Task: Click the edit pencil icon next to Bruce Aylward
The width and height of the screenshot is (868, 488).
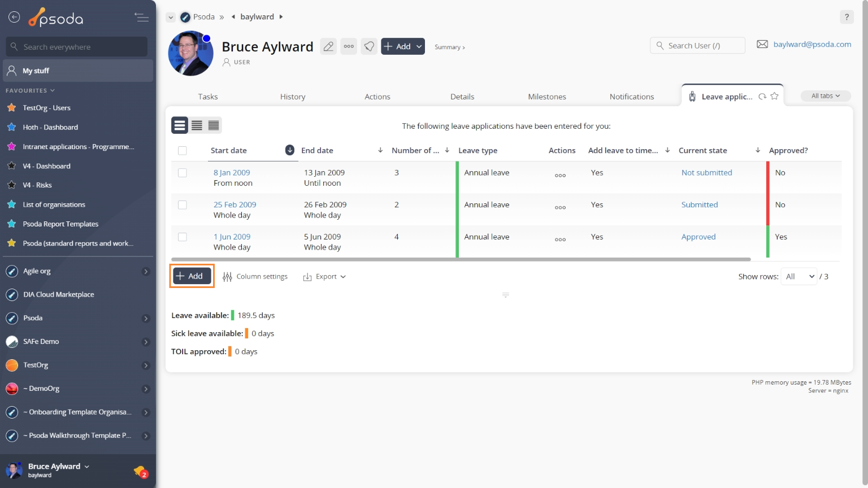Action: coord(328,46)
